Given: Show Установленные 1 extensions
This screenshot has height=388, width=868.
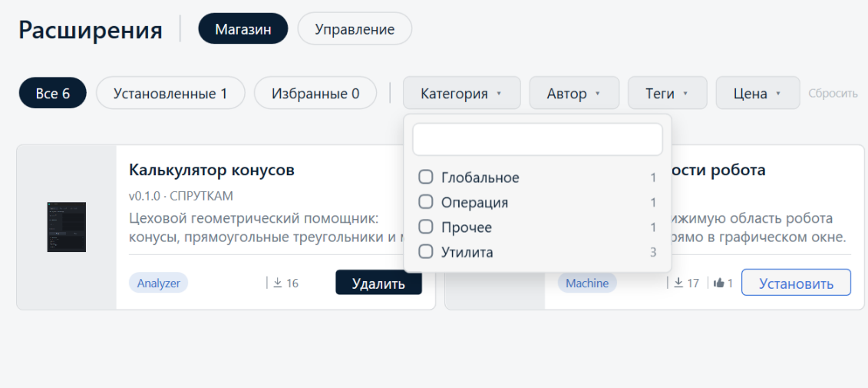Looking at the screenshot, I should click(170, 93).
